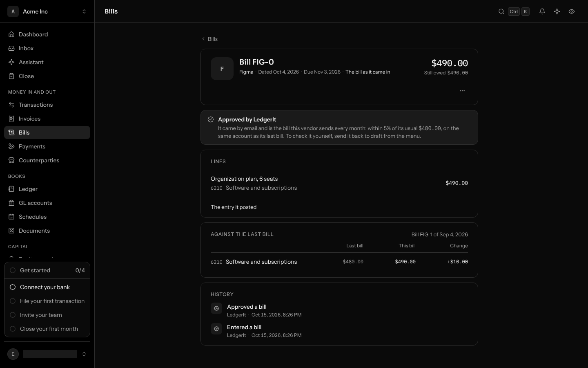This screenshot has height=368, width=588.
Task: Open 'The entry it posted' link
Action: (x=234, y=207)
